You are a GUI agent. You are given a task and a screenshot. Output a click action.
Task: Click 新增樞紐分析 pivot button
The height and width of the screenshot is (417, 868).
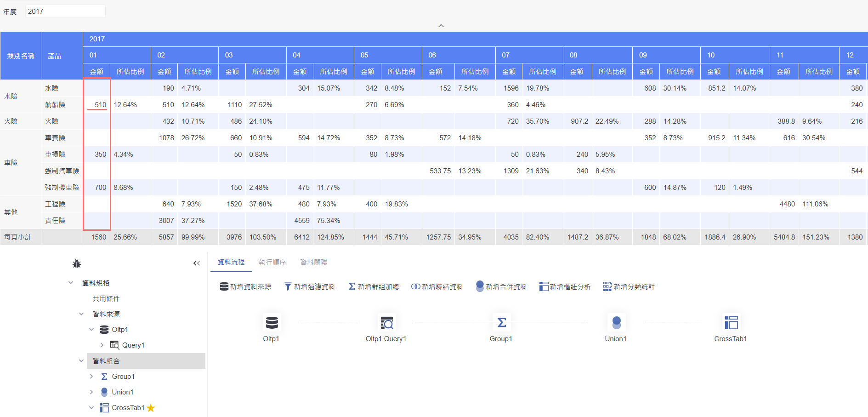[x=565, y=286]
